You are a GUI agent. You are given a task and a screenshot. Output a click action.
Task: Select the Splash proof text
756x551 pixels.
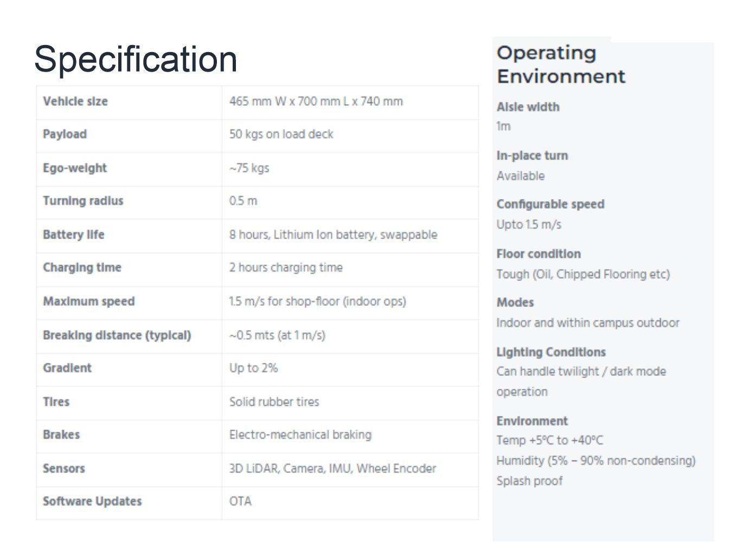click(529, 481)
